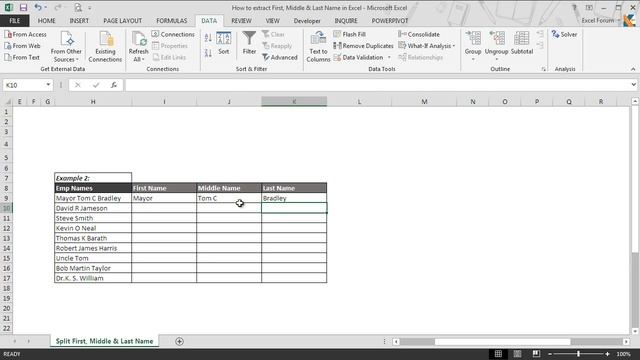This screenshot has height=360, width=640.
Task: Expand the Data Validation dropdown arrow
Action: 389,58
